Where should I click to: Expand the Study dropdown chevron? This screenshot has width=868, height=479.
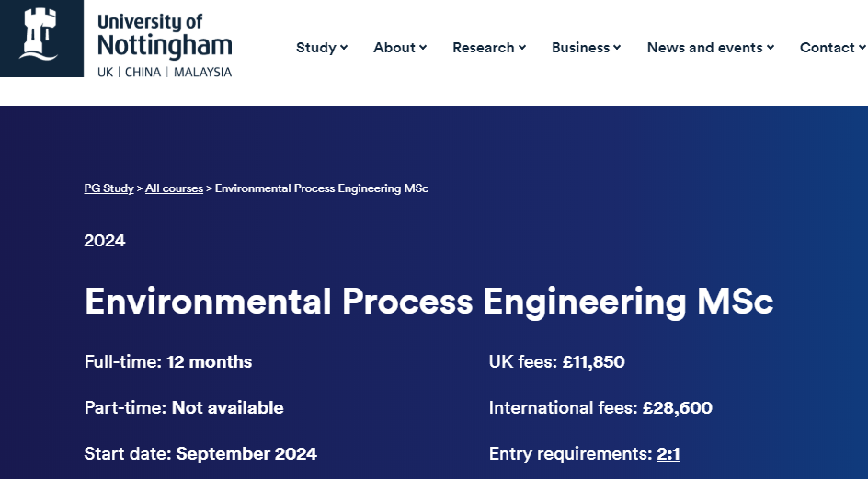(344, 48)
